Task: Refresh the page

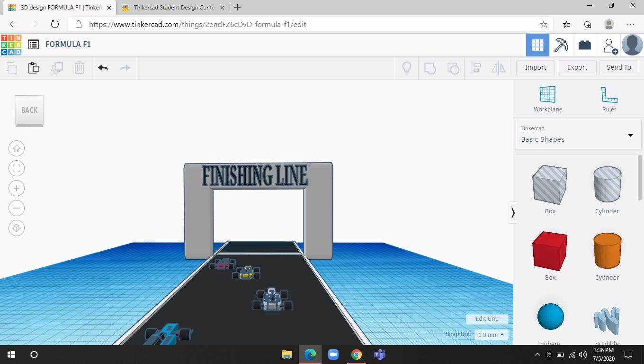Action: pyautogui.click(x=54, y=24)
